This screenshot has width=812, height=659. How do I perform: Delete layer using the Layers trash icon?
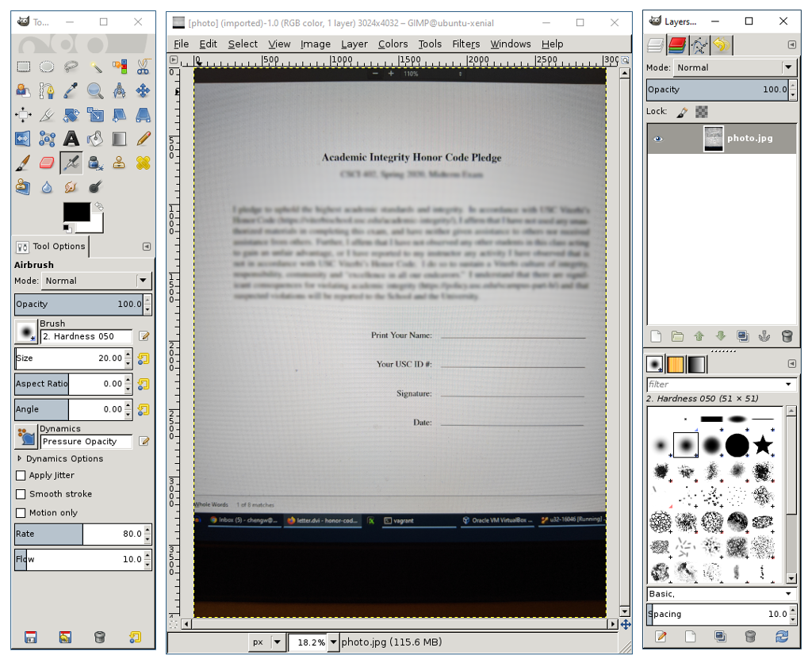[787, 336]
